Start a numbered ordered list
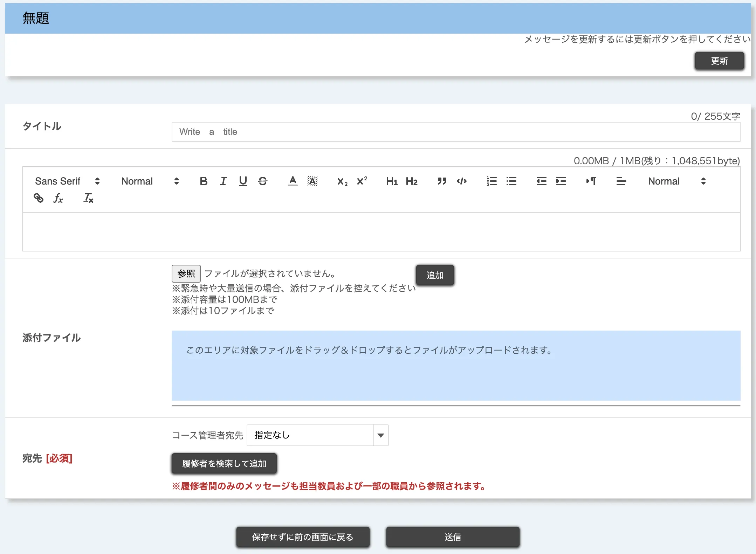This screenshot has height=554, width=756. tap(492, 181)
